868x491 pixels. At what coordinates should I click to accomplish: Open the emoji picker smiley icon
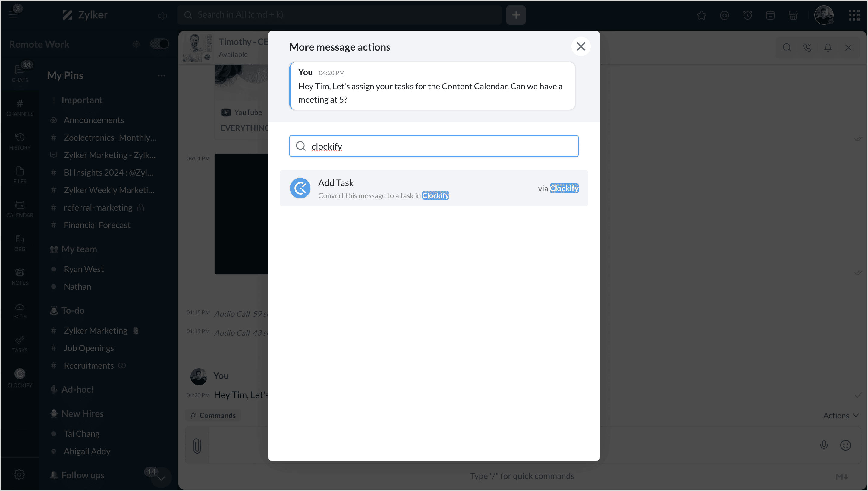pyautogui.click(x=845, y=445)
